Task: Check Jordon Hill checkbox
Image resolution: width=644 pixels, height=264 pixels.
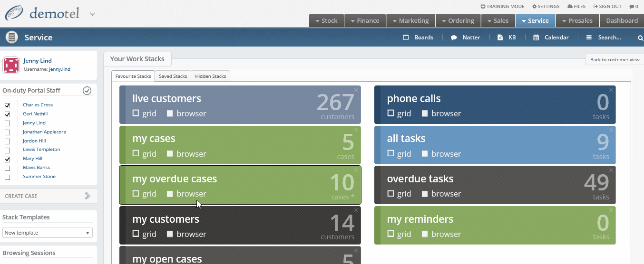Action: coord(7,141)
